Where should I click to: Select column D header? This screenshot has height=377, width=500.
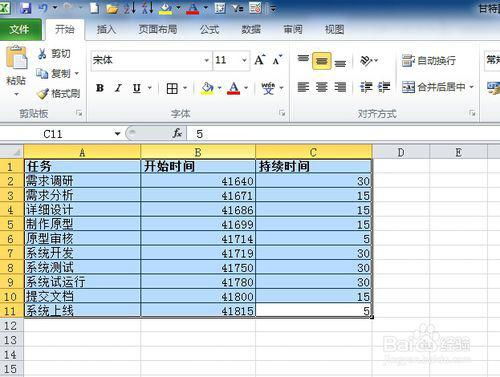point(401,152)
